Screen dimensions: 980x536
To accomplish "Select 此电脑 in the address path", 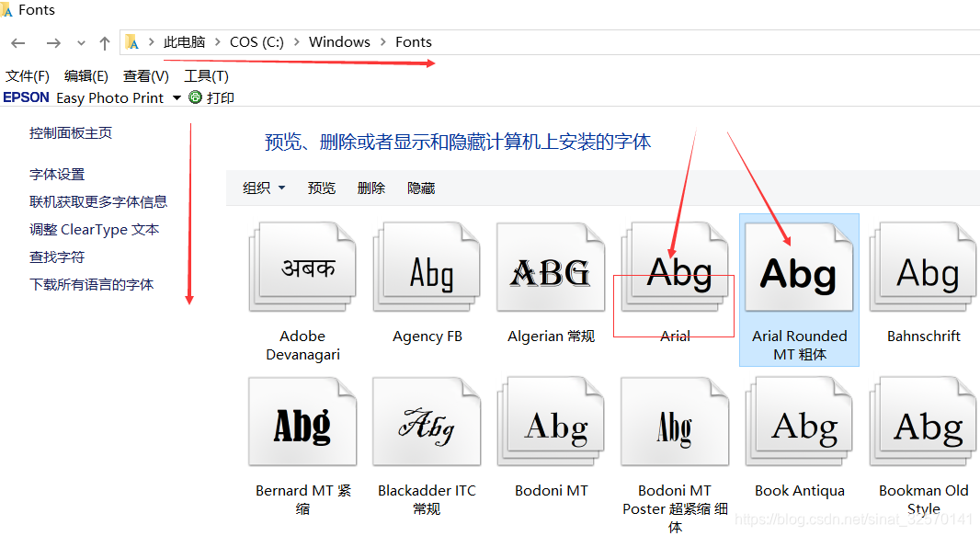I will (x=185, y=42).
